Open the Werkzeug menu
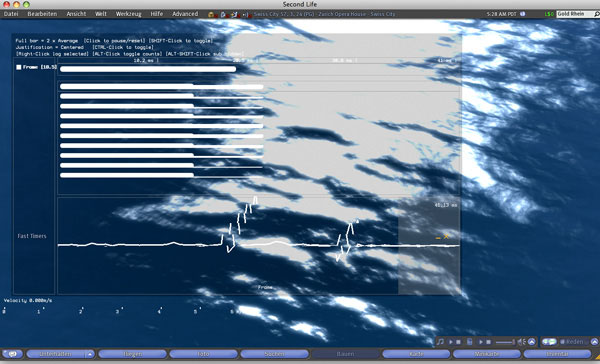This screenshot has width=600, height=364. (129, 14)
